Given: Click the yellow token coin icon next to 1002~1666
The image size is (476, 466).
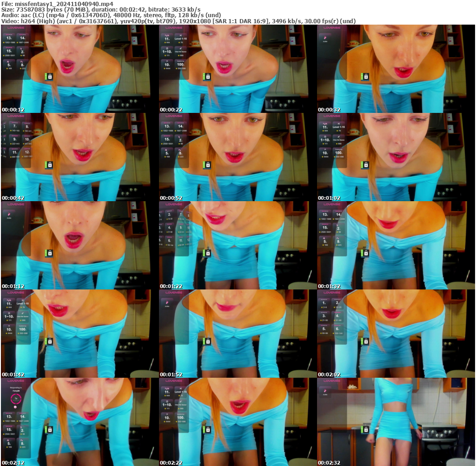Looking at the screenshot, I should [4, 42].
